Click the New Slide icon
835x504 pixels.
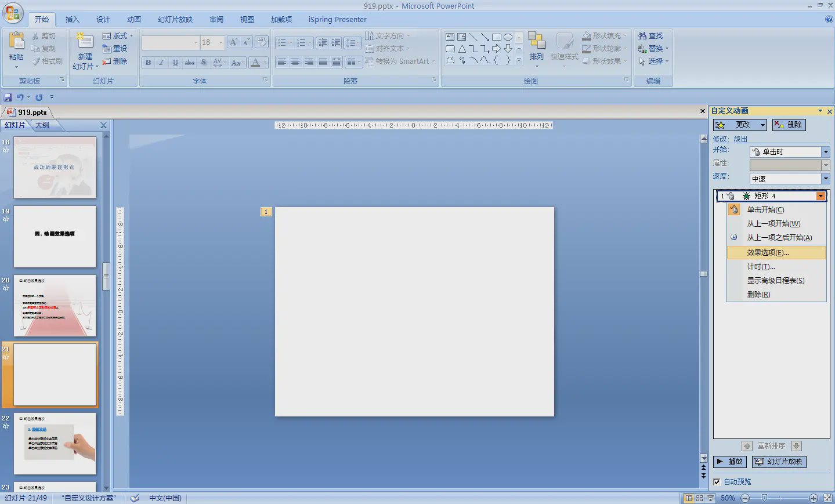pos(85,41)
